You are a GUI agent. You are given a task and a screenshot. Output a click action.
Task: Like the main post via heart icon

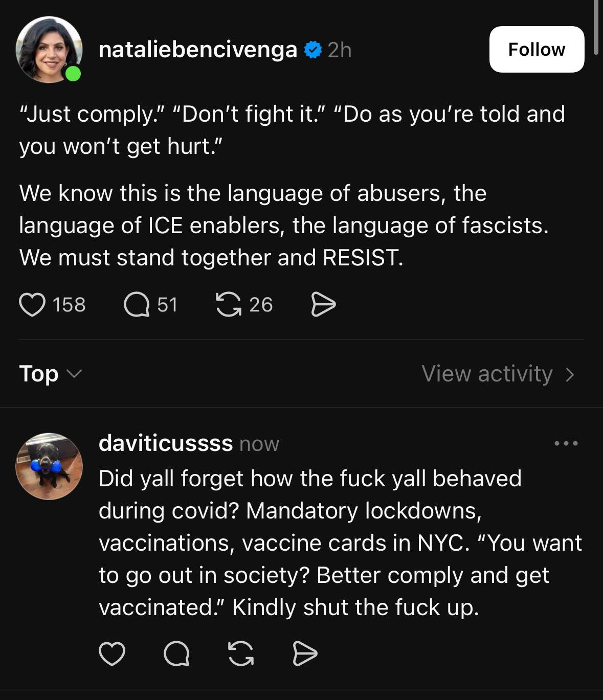(32, 305)
